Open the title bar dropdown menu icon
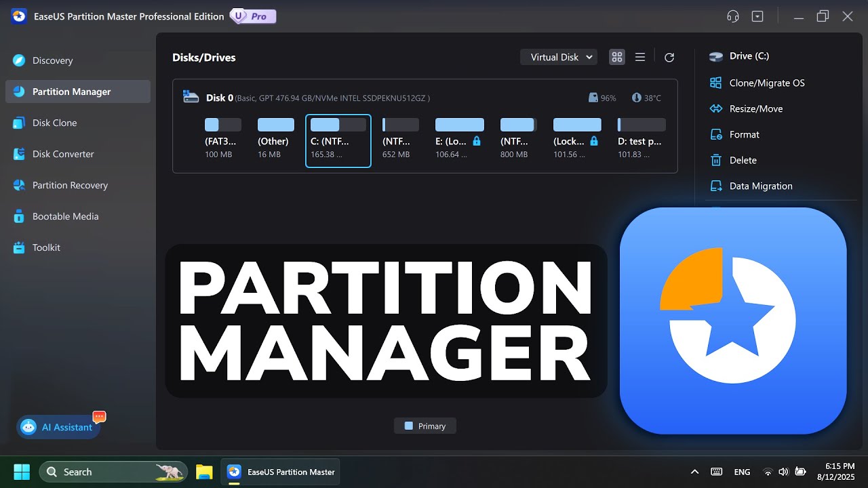The width and height of the screenshot is (868, 488). coord(757,16)
